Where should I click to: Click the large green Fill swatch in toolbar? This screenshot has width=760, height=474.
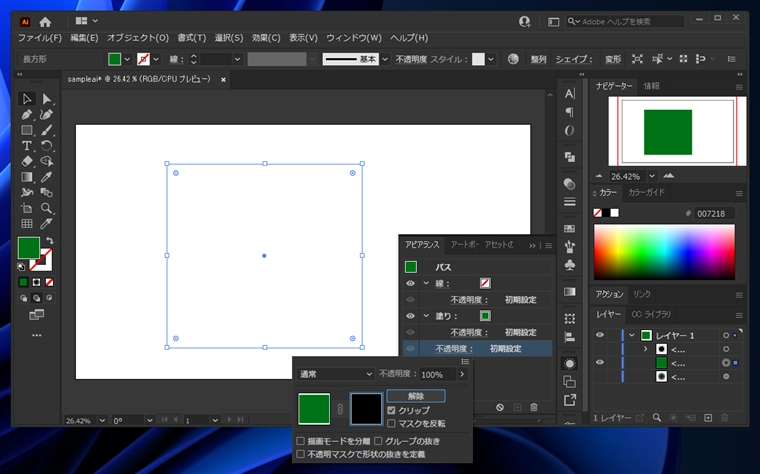coord(29,248)
